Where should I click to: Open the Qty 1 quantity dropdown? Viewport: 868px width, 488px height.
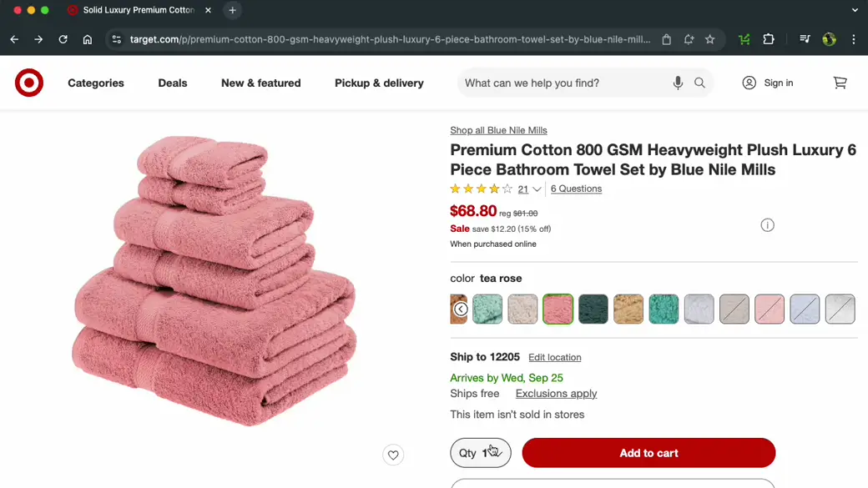point(481,452)
